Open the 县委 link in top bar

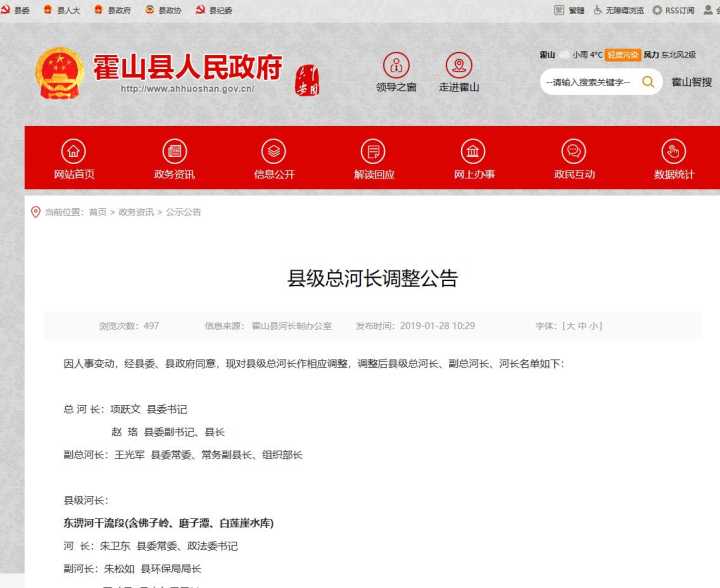coord(15,10)
